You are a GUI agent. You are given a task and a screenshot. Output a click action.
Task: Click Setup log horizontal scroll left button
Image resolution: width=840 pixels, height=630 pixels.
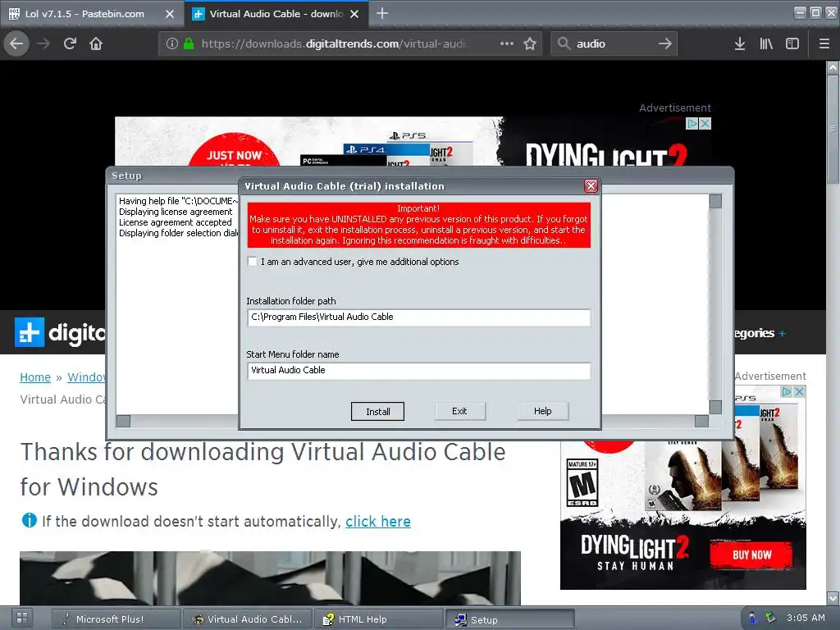(x=123, y=421)
